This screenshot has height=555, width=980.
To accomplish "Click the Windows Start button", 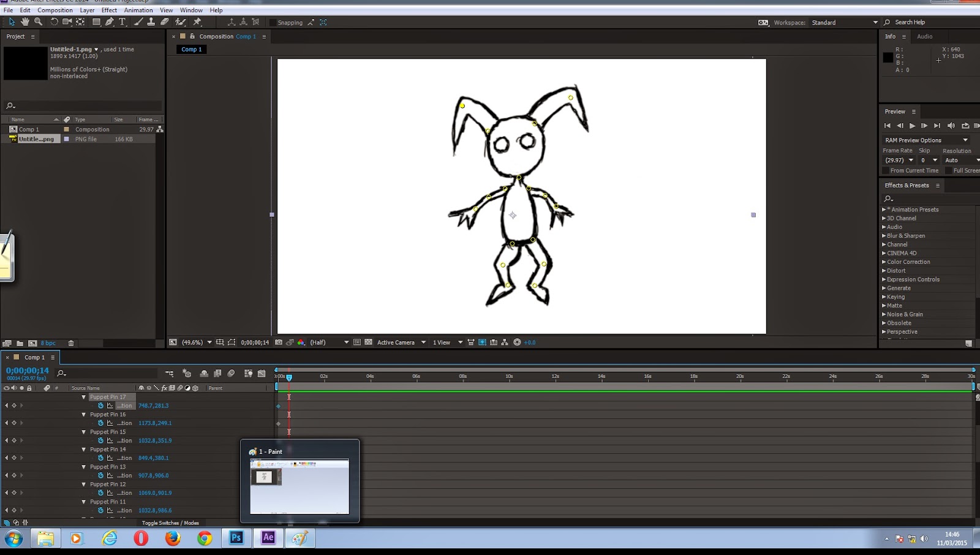I will point(13,538).
